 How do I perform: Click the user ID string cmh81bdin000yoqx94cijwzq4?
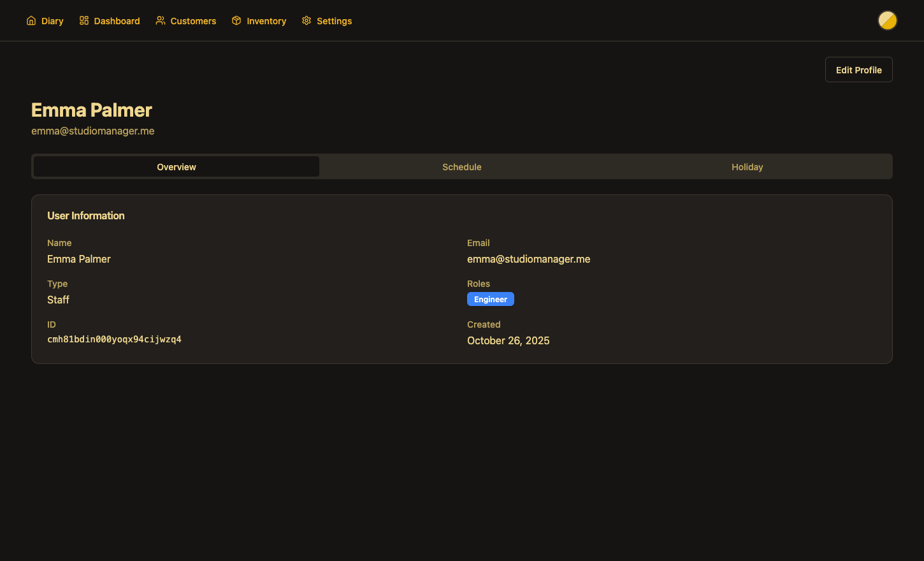click(114, 340)
